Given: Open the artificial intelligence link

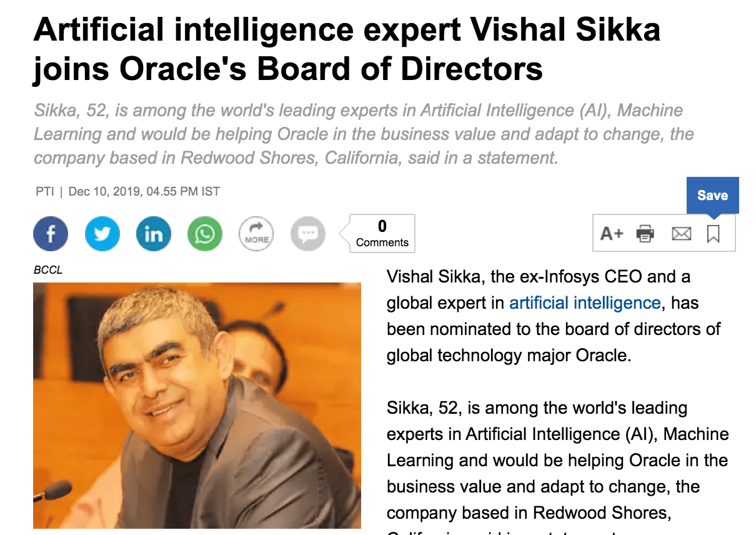Looking at the screenshot, I should tap(585, 303).
